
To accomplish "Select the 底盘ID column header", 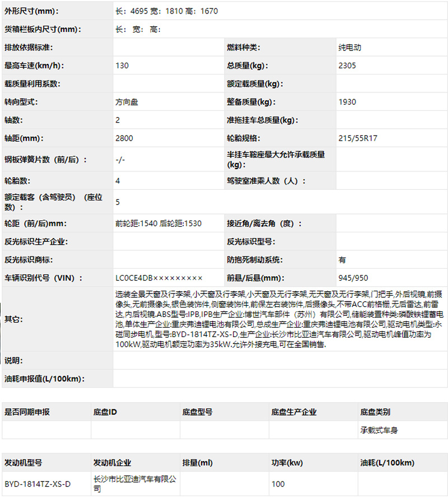I will point(105,412).
